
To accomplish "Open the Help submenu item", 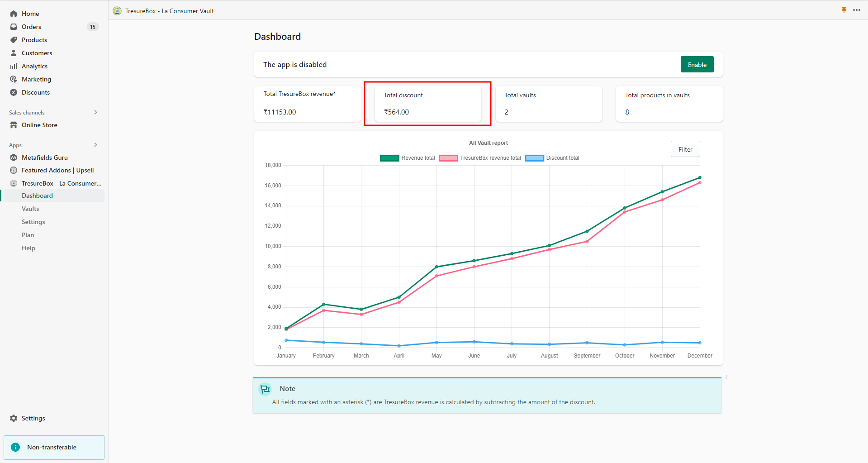I will pyautogui.click(x=28, y=248).
